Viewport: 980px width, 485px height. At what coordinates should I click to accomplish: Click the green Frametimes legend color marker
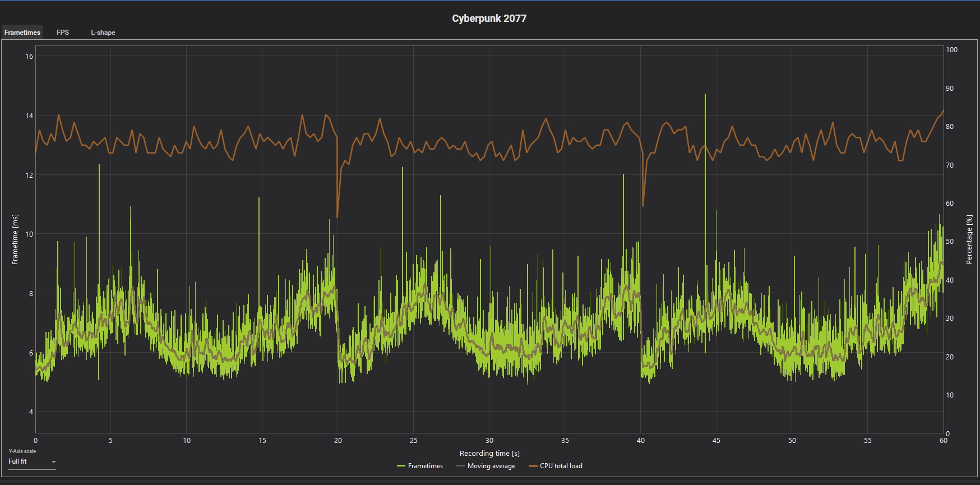401,466
